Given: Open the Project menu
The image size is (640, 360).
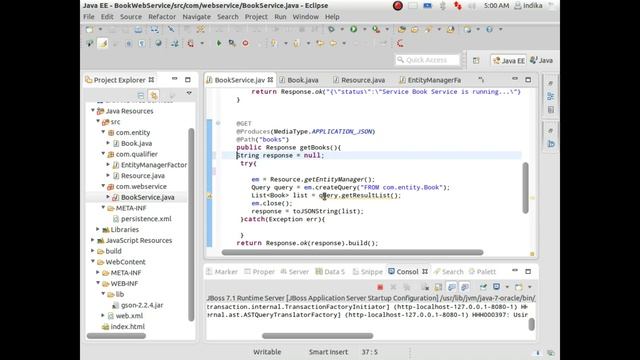Looking at the screenshot, I should coord(256,17).
